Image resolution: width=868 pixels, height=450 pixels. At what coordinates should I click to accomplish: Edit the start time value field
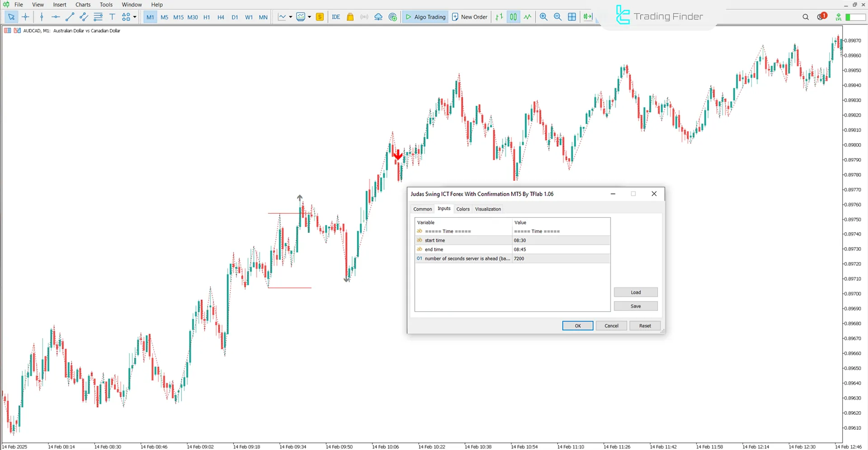pos(561,240)
